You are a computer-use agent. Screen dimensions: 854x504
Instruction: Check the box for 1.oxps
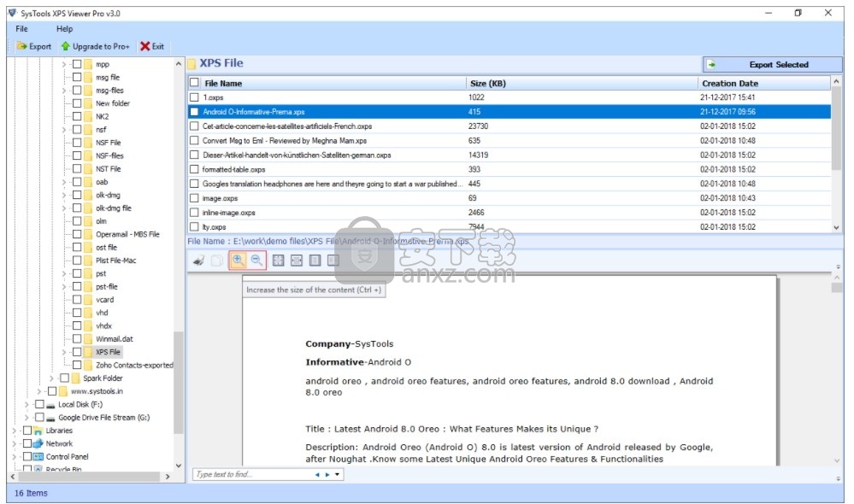pyautogui.click(x=194, y=97)
